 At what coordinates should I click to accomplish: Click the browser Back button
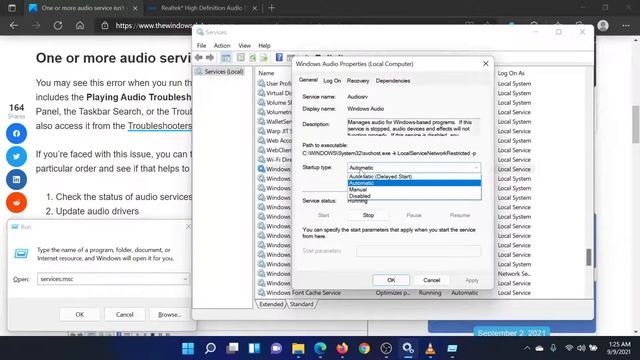point(14,25)
